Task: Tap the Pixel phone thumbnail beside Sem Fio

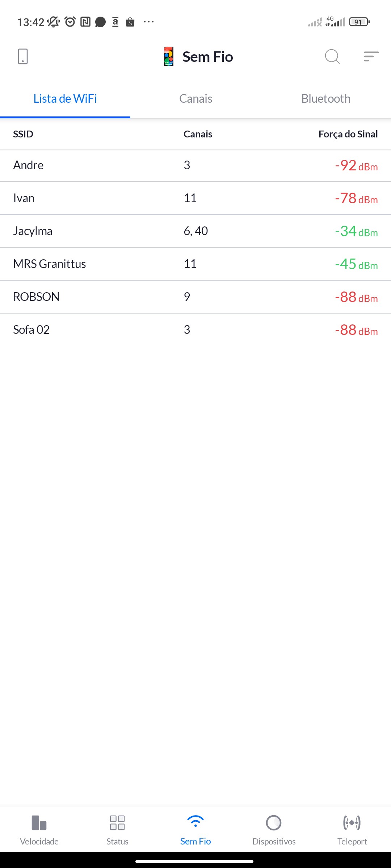Action: [169, 56]
